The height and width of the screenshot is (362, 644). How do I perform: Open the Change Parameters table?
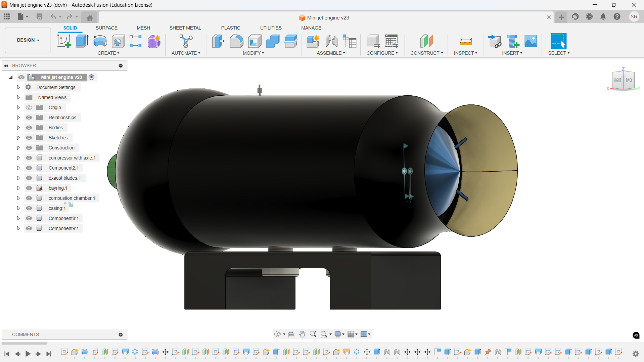pyautogui.click(x=392, y=41)
